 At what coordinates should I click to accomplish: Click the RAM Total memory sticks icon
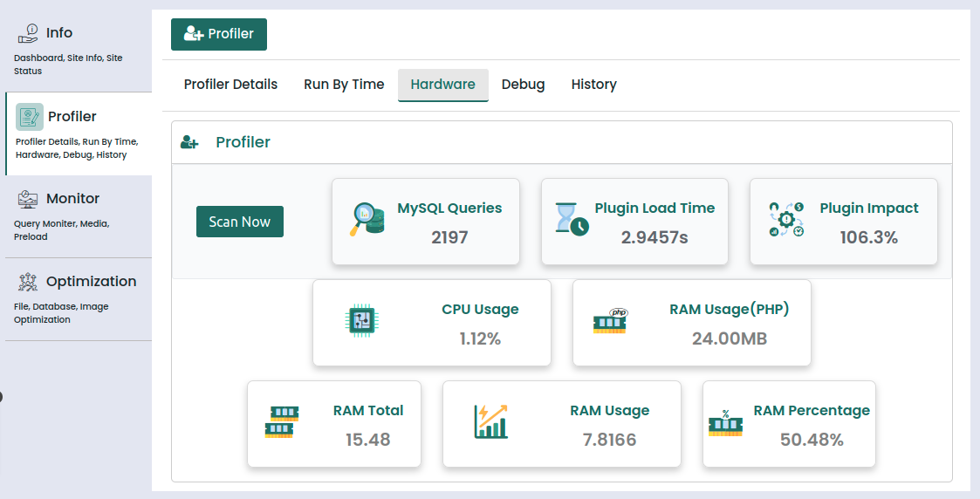tap(282, 421)
